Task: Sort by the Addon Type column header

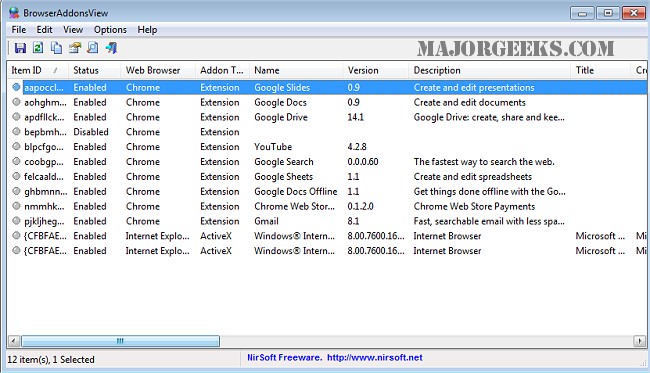Action: pyautogui.click(x=222, y=70)
